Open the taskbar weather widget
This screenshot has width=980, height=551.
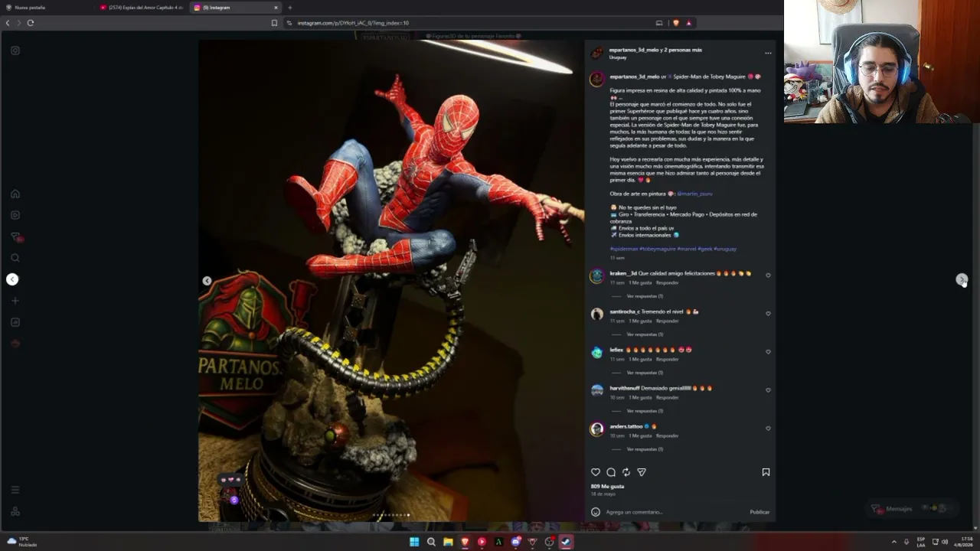click(23, 542)
